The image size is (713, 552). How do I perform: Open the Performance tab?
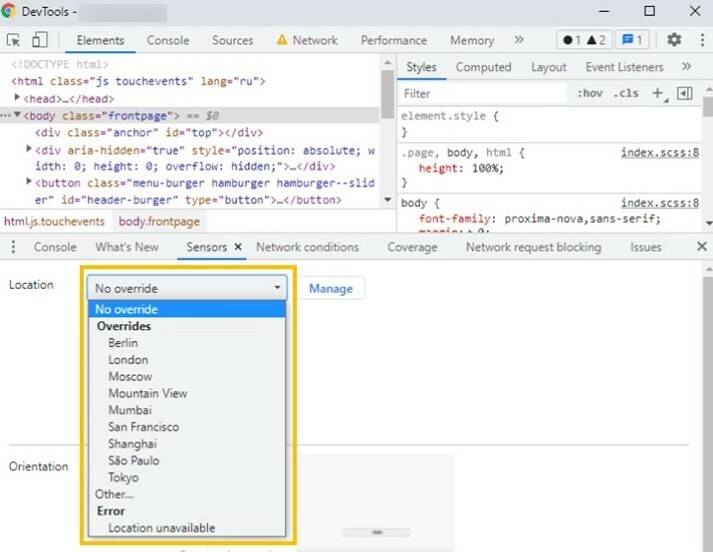click(394, 40)
